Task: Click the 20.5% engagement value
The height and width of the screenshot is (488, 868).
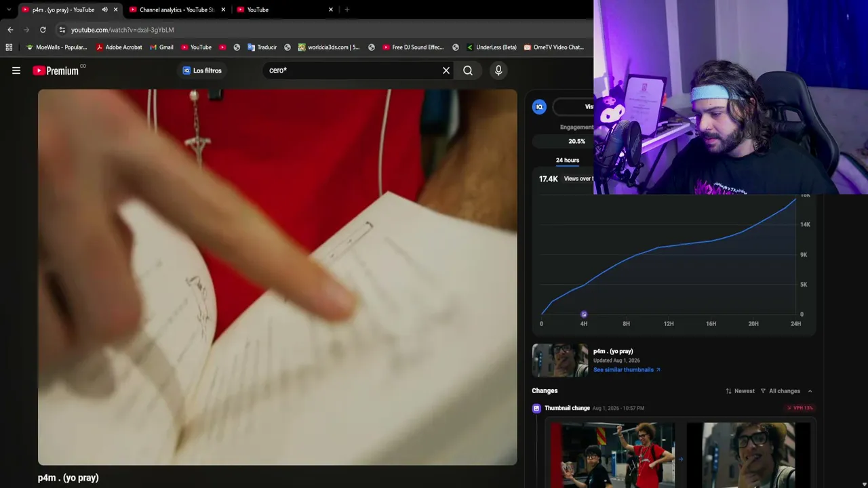Action: (x=576, y=142)
